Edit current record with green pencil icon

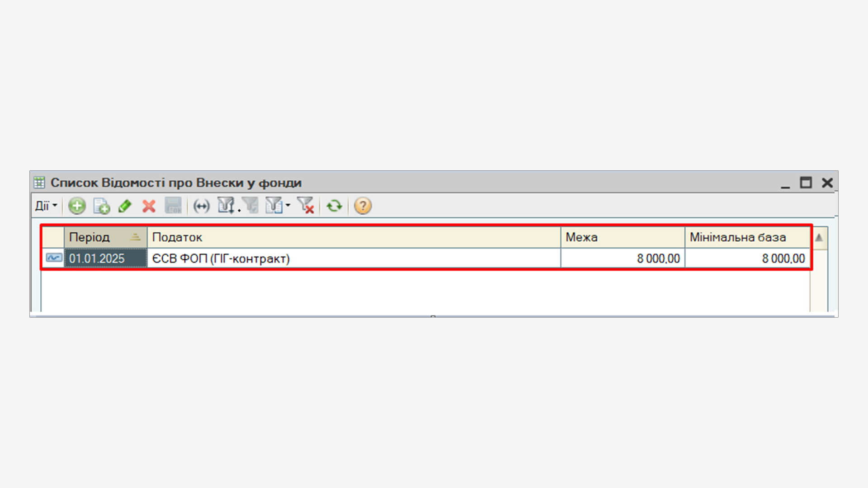(x=125, y=206)
